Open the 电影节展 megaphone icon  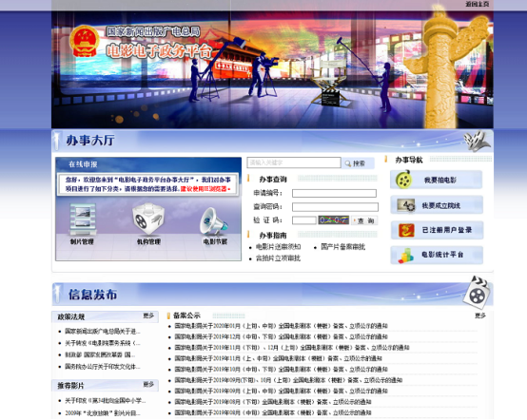(214, 221)
